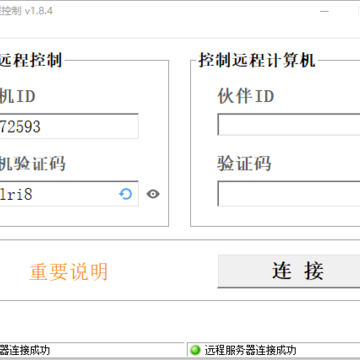Click the window title version v1.8.4
This screenshot has height=360, width=360.
39,11
